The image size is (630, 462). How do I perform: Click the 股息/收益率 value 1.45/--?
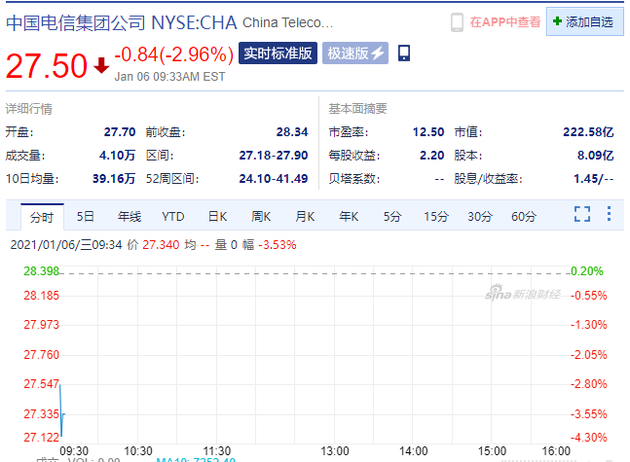pos(593,178)
